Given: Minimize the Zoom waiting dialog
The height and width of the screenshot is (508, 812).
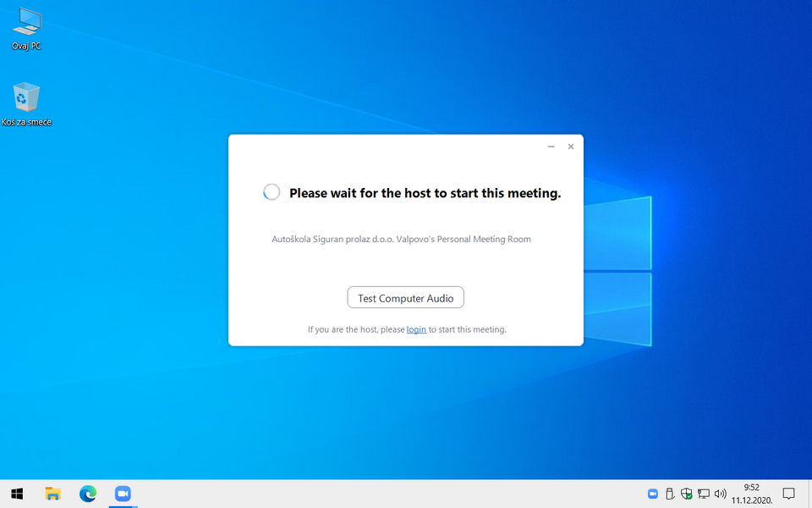Looking at the screenshot, I should 551,146.
